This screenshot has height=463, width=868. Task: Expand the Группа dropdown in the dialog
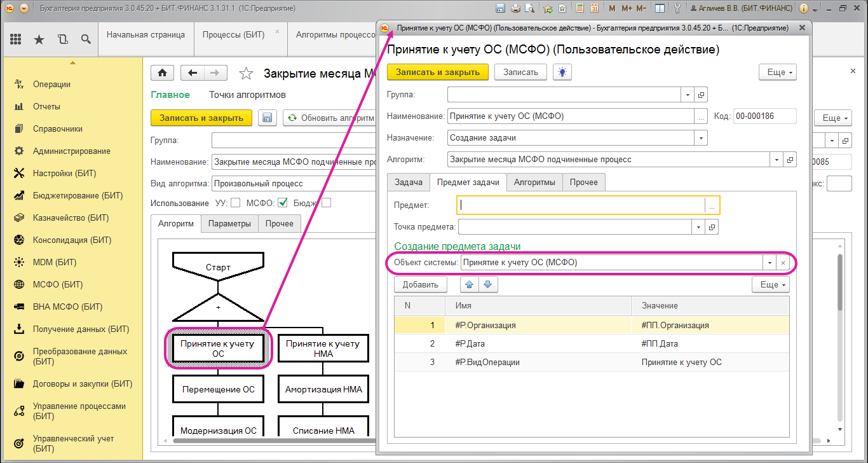(x=688, y=95)
